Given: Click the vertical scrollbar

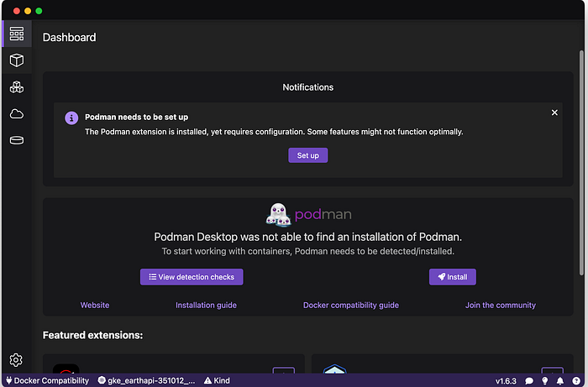Looking at the screenshot, I should (581, 163).
